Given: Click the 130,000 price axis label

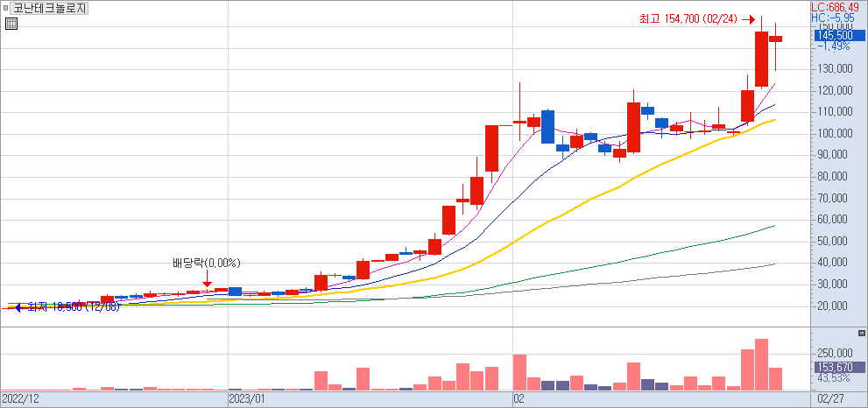Looking at the screenshot, I should (x=834, y=69).
